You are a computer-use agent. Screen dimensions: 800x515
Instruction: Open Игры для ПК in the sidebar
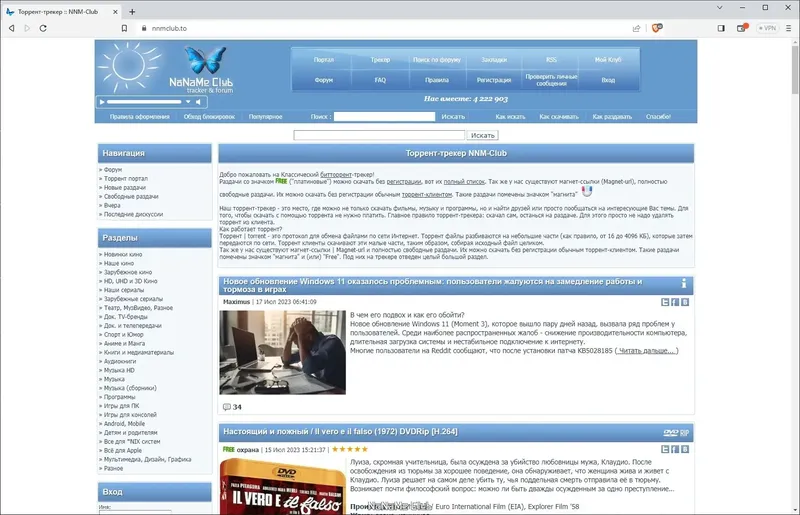(121, 406)
